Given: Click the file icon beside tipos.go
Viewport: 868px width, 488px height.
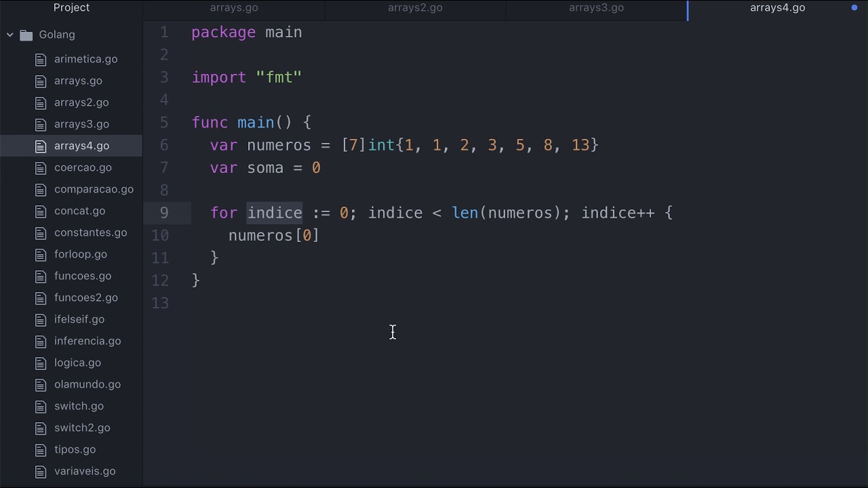Looking at the screenshot, I should point(41,449).
